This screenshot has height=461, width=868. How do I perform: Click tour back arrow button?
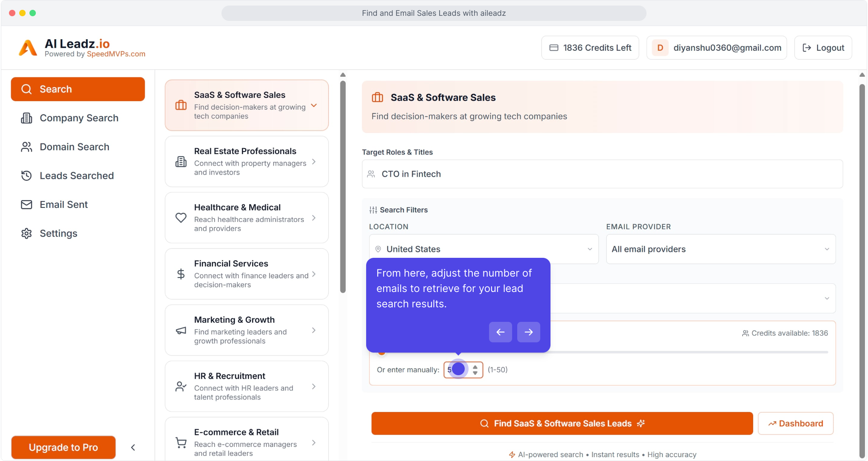[x=500, y=332]
